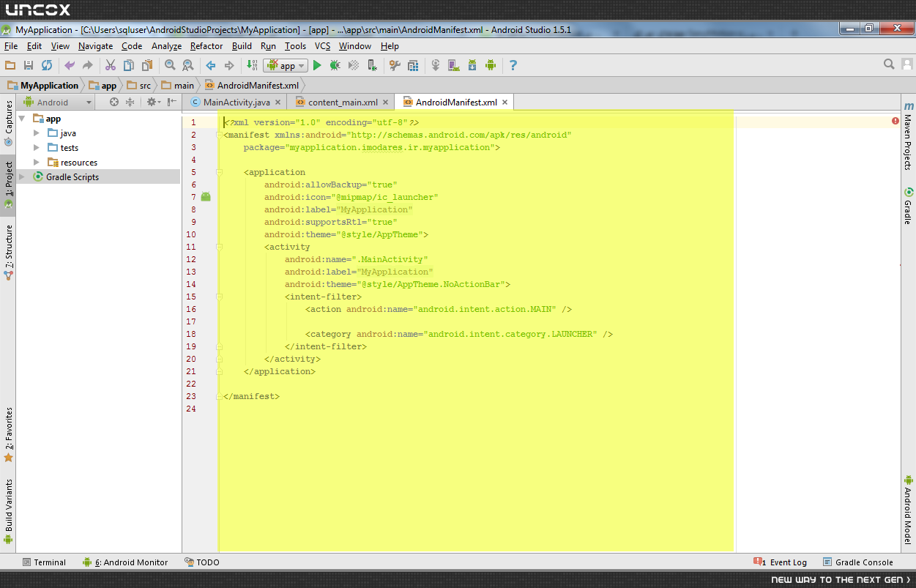This screenshot has height=588, width=916.
Task: Expand the java folder
Action: coord(37,133)
